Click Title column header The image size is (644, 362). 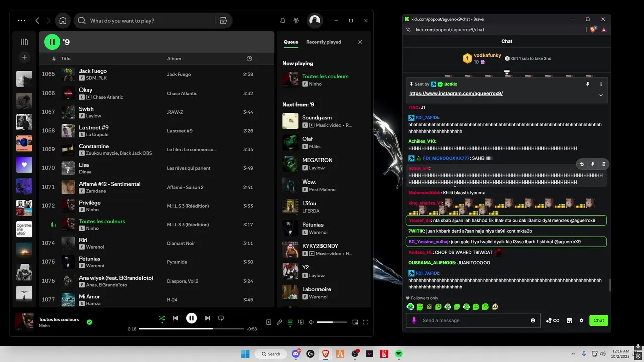pyautogui.click(x=66, y=59)
